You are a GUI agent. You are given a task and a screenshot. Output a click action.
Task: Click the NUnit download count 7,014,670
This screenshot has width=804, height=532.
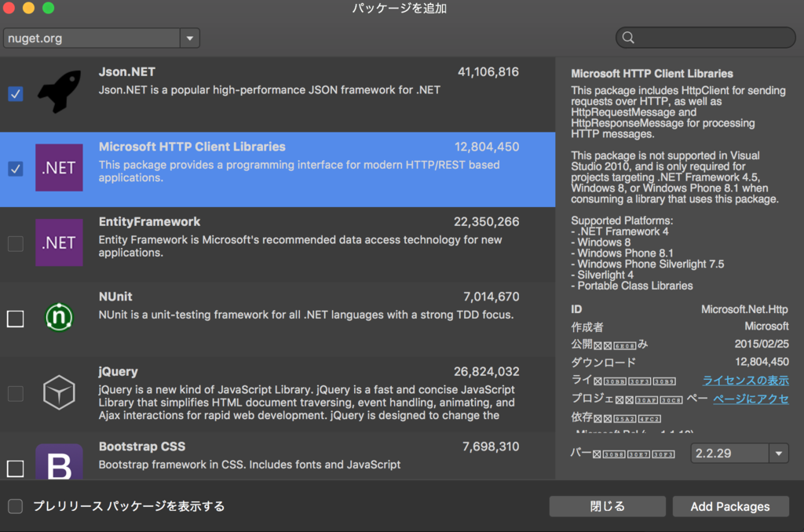492,297
